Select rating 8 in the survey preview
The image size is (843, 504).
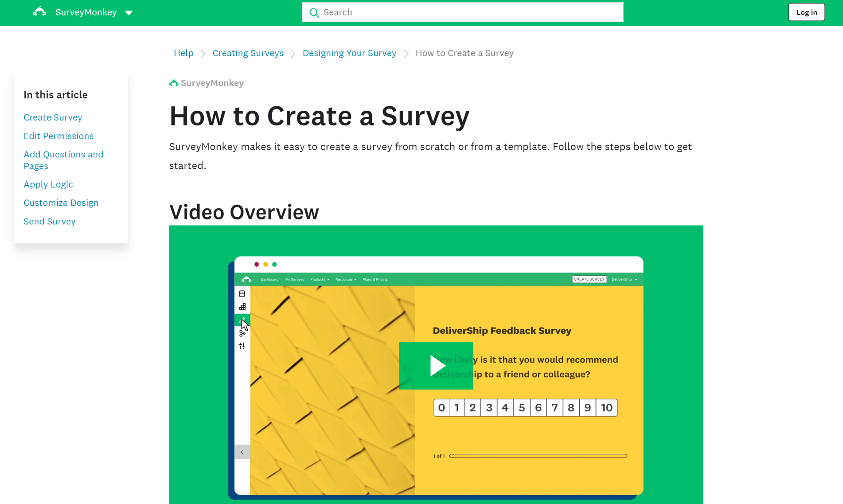[571, 408]
